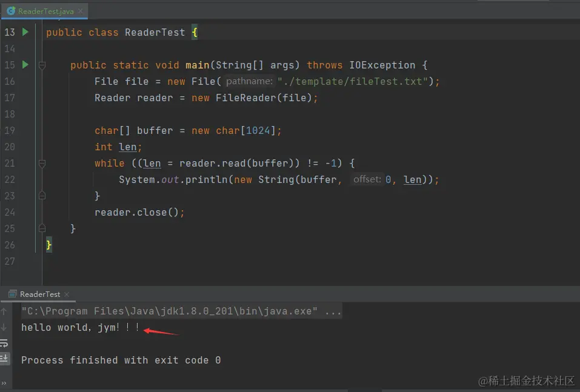
Task: Click line number 27 in gutter
Action: point(10,262)
